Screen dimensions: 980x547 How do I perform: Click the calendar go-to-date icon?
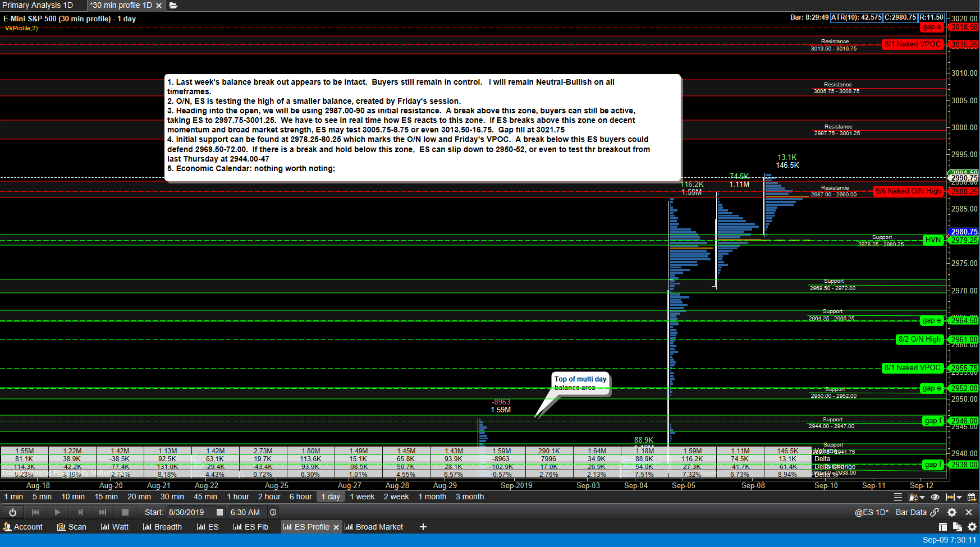pyautogui.click(x=972, y=497)
